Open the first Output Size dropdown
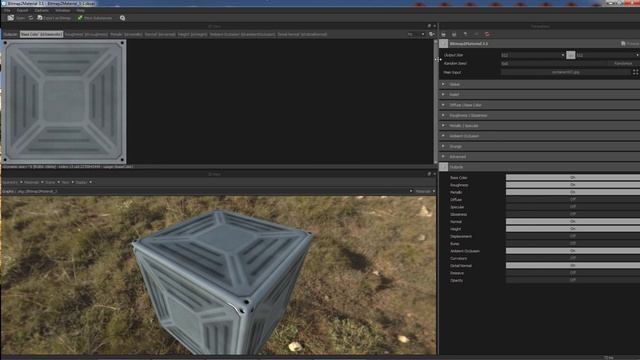The width and height of the screenshot is (640, 360). click(x=533, y=55)
